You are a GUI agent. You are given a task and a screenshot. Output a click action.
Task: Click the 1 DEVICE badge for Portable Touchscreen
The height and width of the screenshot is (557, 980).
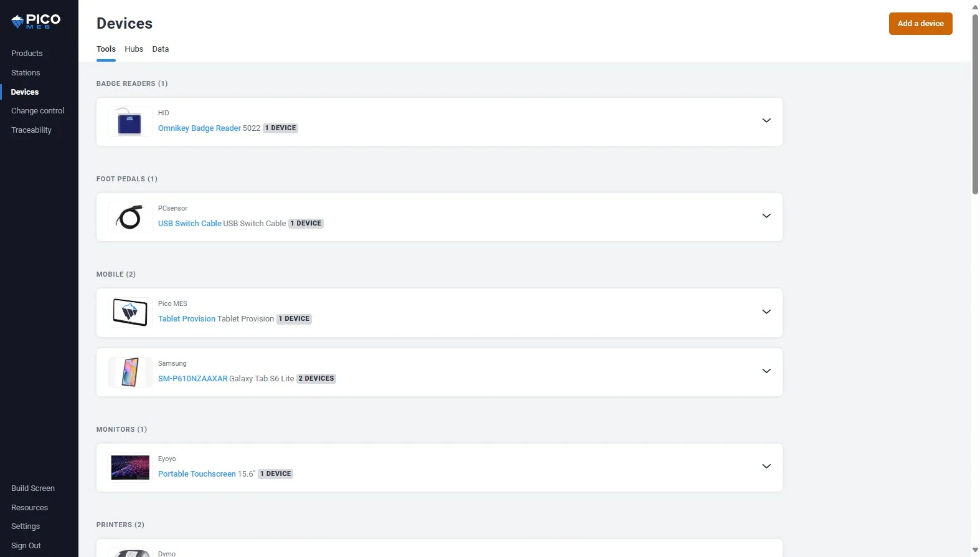tap(276, 474)
